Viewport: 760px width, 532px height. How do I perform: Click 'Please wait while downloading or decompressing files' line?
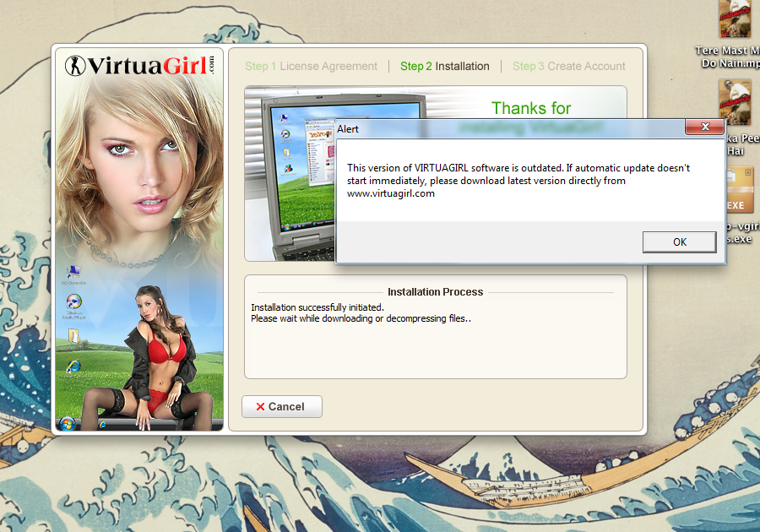pos(361,318)
